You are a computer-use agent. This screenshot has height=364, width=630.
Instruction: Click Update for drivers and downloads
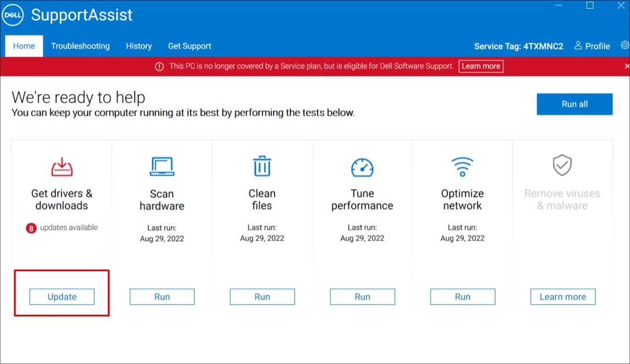[62, 297]
